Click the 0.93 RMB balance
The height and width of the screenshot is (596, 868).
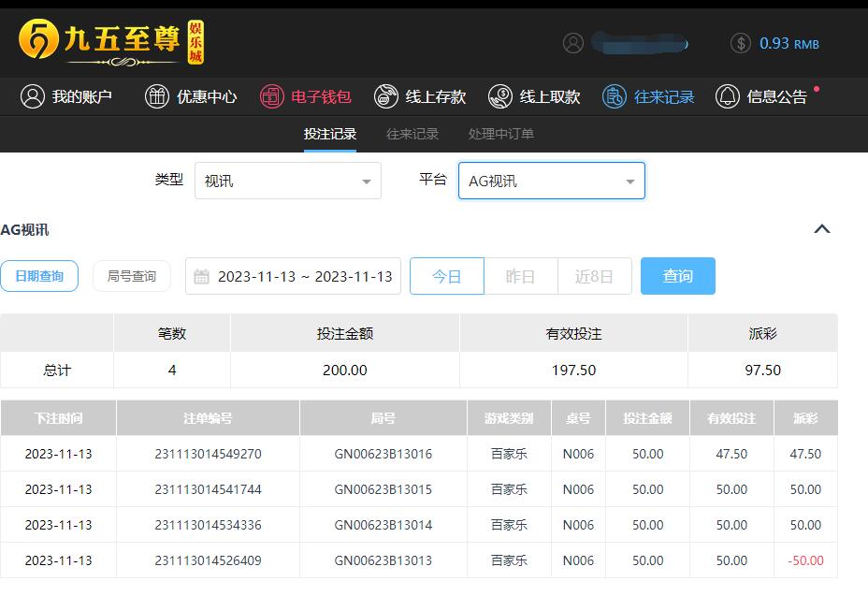788,43
